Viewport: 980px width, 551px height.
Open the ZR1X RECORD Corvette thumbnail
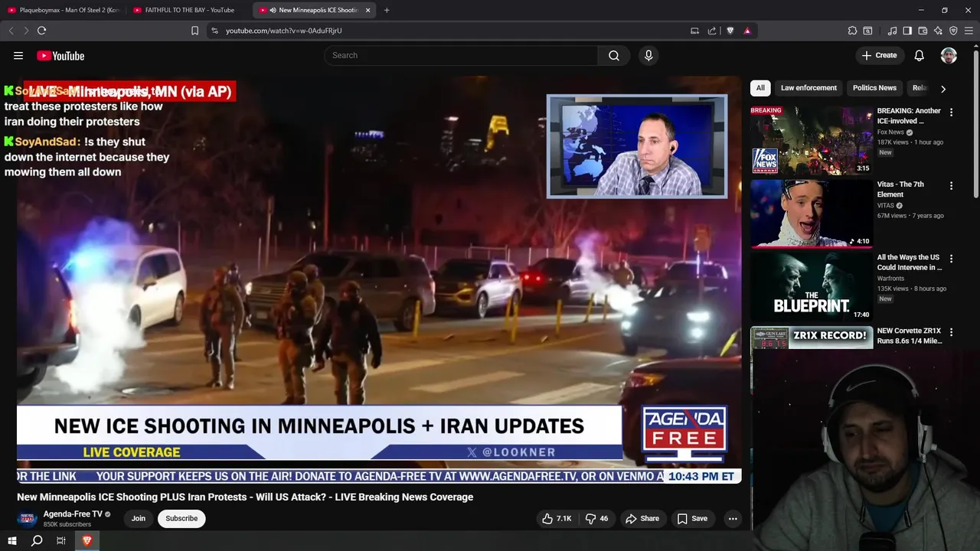pyautogui.click(x=812, y=337)
